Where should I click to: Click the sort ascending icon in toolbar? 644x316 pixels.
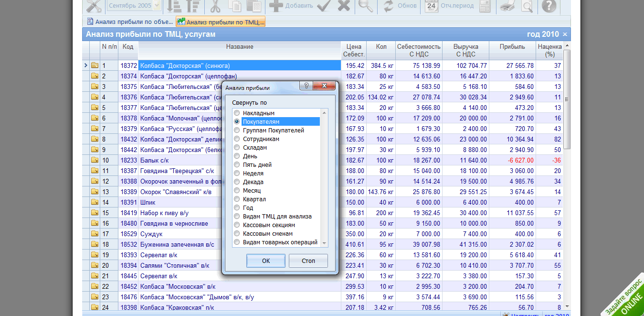coord(175,6)
